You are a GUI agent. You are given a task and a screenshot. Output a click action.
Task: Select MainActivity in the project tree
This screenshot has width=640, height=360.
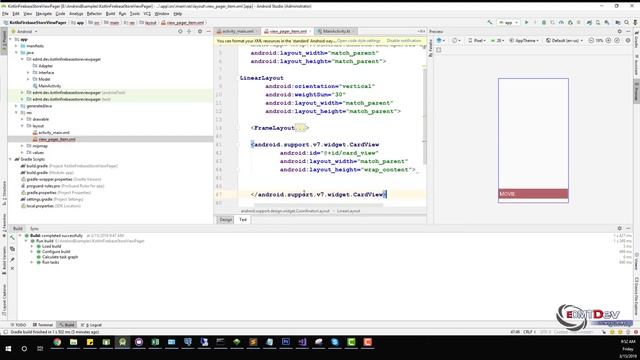49,86
